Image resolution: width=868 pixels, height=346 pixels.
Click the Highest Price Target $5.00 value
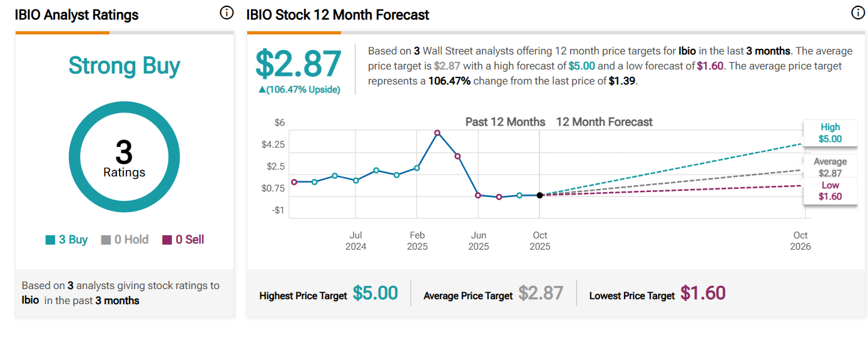point(375,293)
